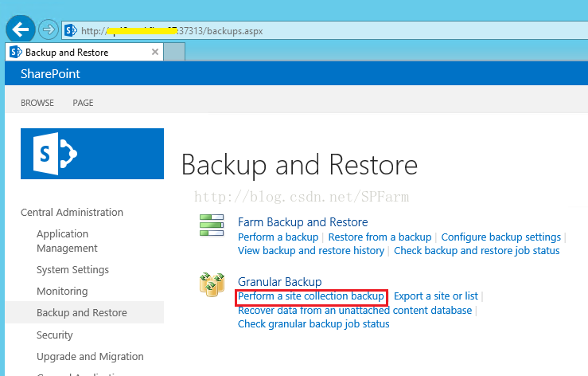
Task: Click Check backup and restore job status
Action: tap(477, 251)
